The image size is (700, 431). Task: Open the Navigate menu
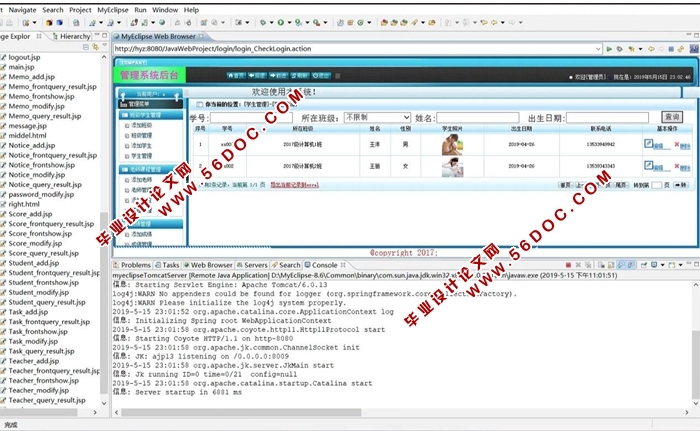(22, 10)
